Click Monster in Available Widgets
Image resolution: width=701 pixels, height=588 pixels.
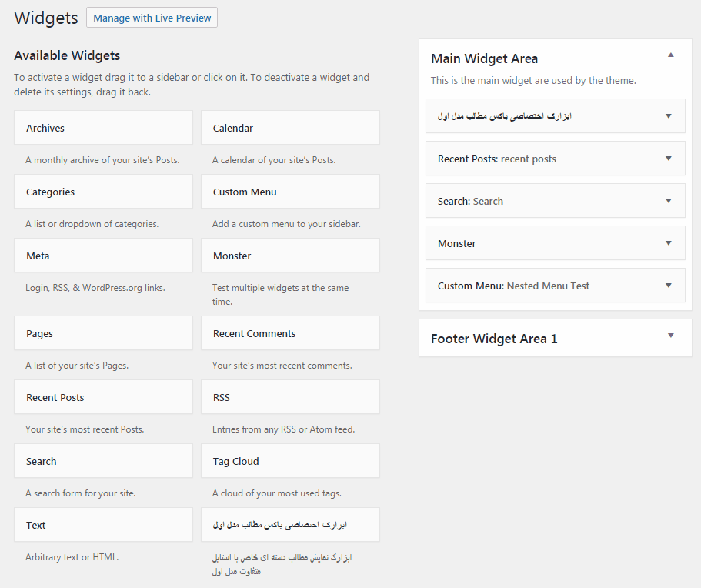tap(290, 256)
